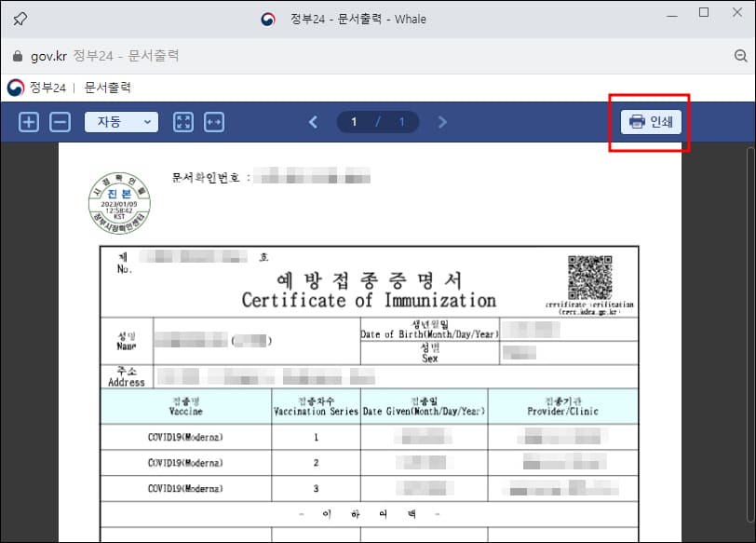Zoom out using the minus icon

coord(58,121)
